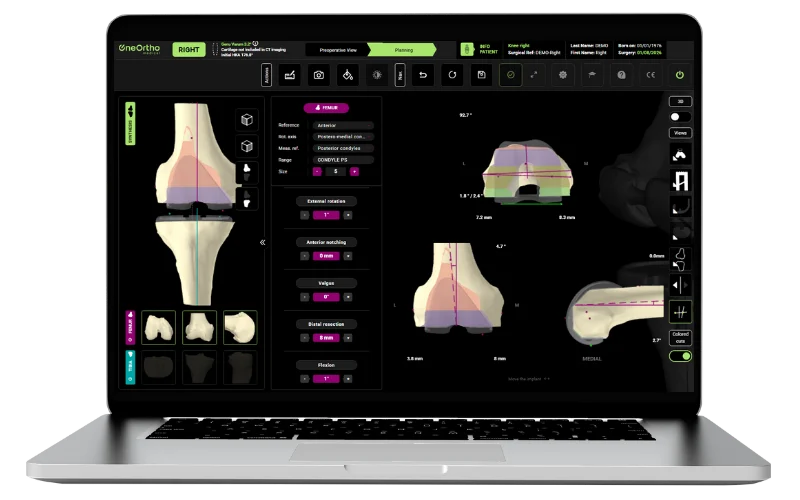
Task: Show femur-only bone view icon
Action: point(247,172)
